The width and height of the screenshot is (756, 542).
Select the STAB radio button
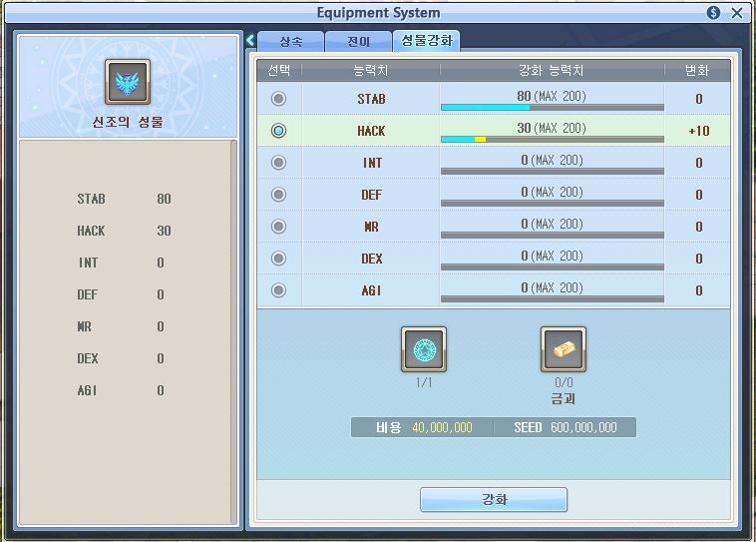(278, 99)
